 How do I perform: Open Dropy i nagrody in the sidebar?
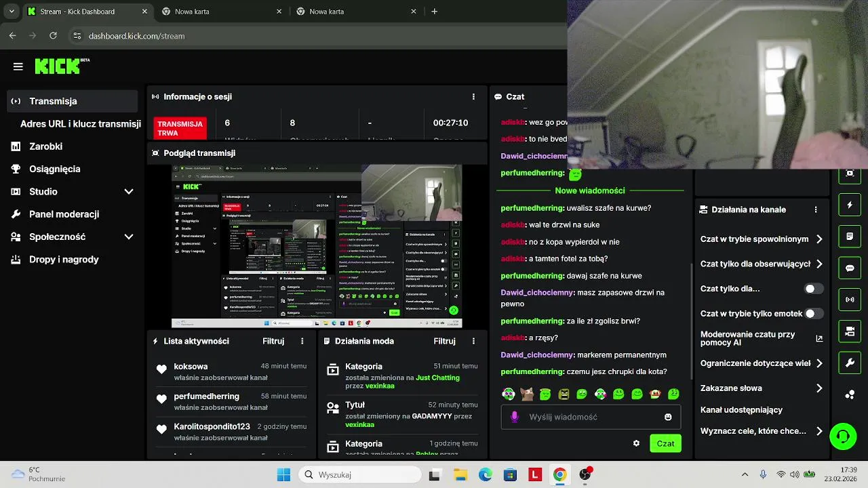pos(64,260)
